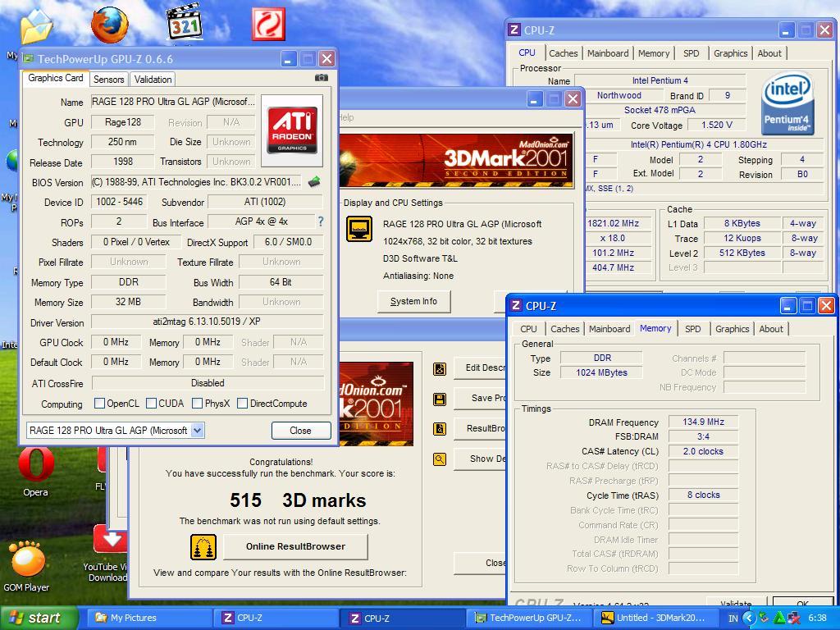Screen dimensions: 840x630
Task: Select the Graphics Card tab in GPU-Z
Action: (56, 78)
